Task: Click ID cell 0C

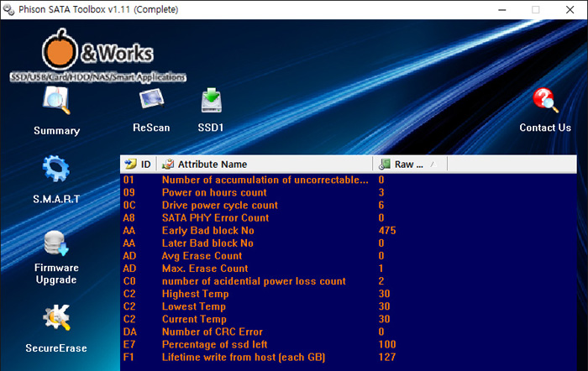Action: (129, 206)
